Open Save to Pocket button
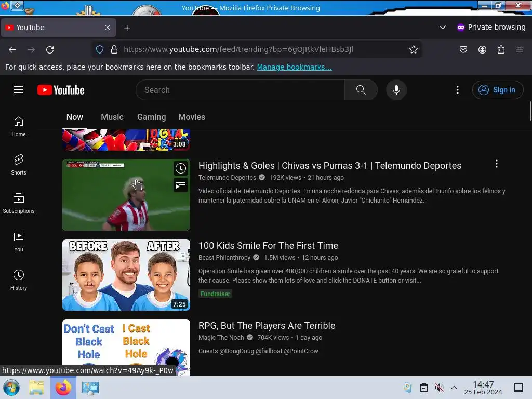The height and width of the screenshot is (399, 532). click(463, 49)
